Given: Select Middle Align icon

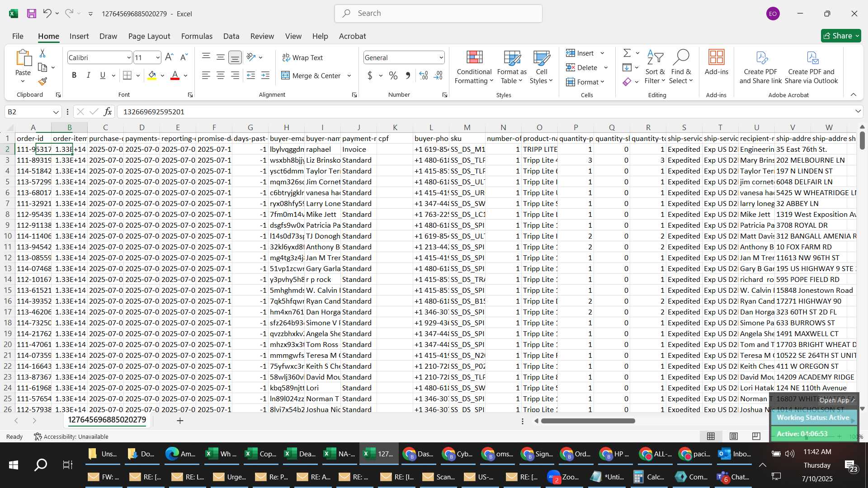Looking at the screenshot, I should (221, 57).
